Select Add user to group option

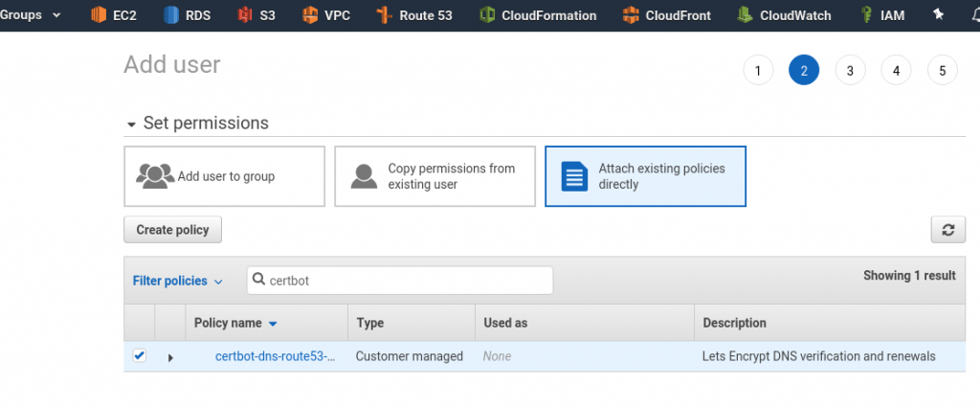(x=224, y=176)
